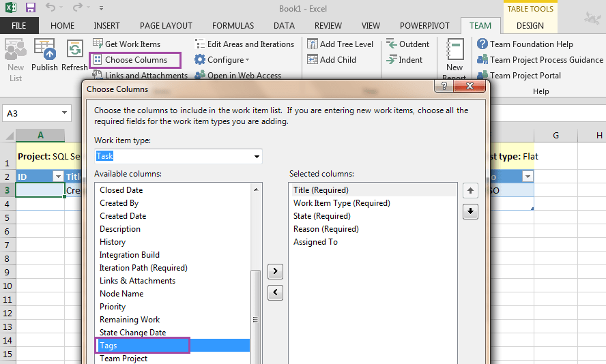Select Assigned To in Selected columns
Screen dimensions: 606x364
click(x=315, y=242)
